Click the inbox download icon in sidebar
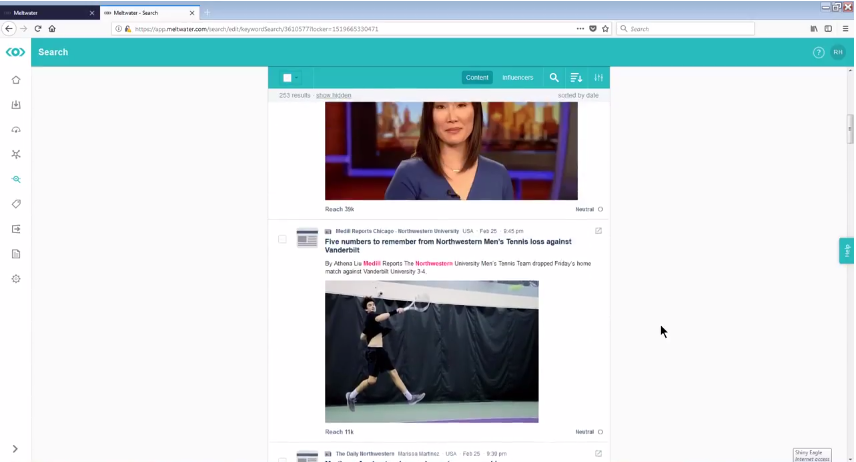The width and height of the screenshot is (856, 462). (16, 105)
